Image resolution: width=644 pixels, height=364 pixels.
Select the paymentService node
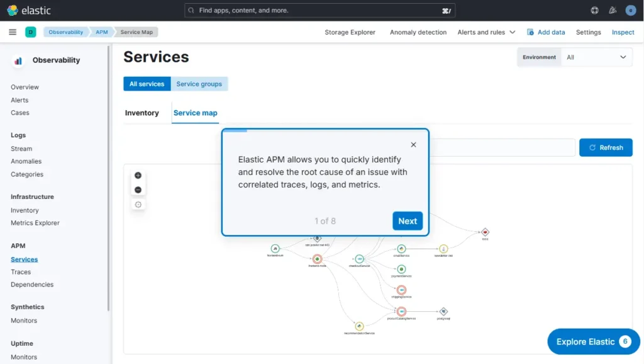[x=401, y=269]
